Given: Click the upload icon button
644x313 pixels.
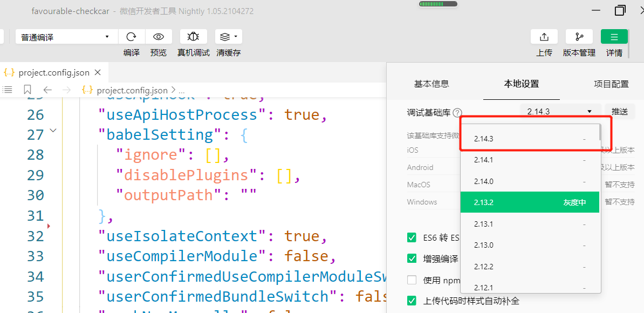Looking at the screenshot, I should point(544,37).
